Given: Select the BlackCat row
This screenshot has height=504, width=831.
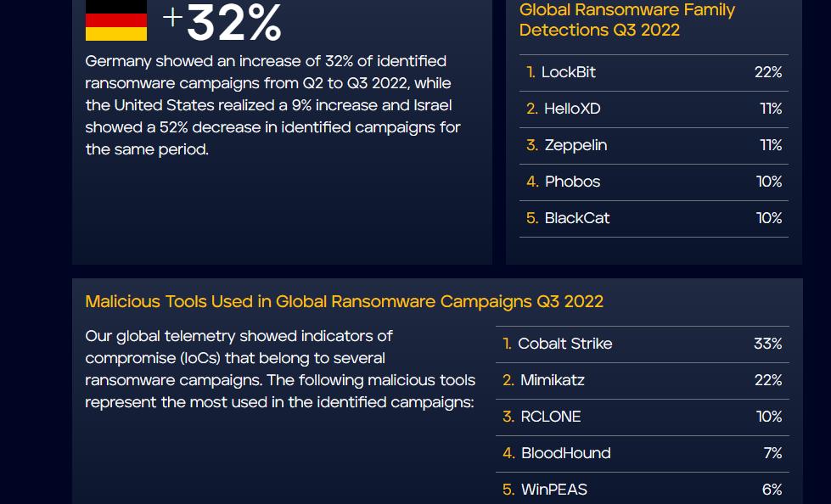Looking at the screenshot, I should pyautogui.click(x=654, y=219).
